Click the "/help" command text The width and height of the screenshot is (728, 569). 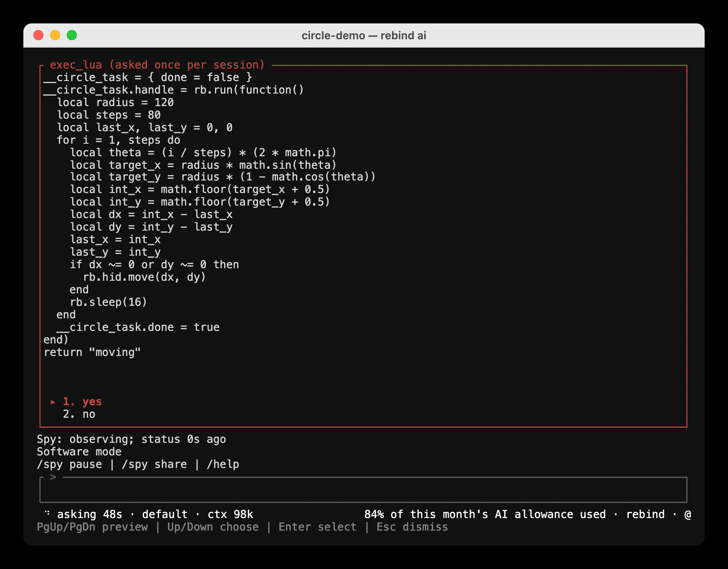223,464
